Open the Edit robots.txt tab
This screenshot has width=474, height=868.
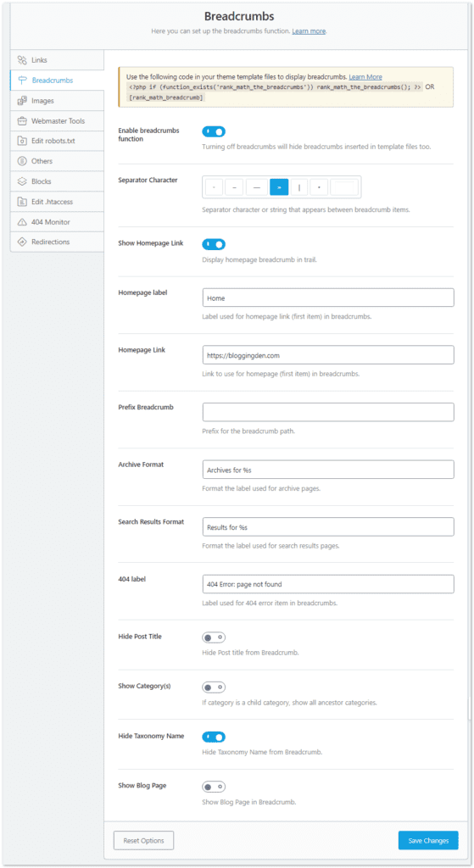[57, 142]
